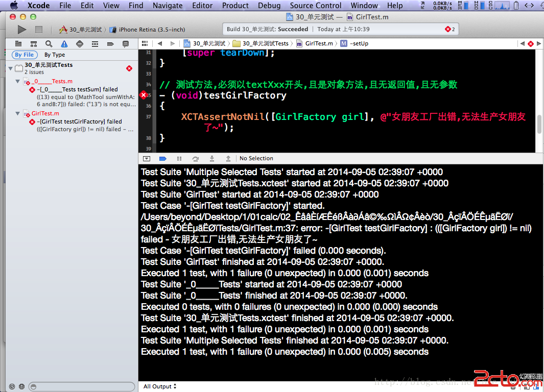Click the error badge beside 30_单元测试Tests group
The image size is (544, 392).
(129, 68)
